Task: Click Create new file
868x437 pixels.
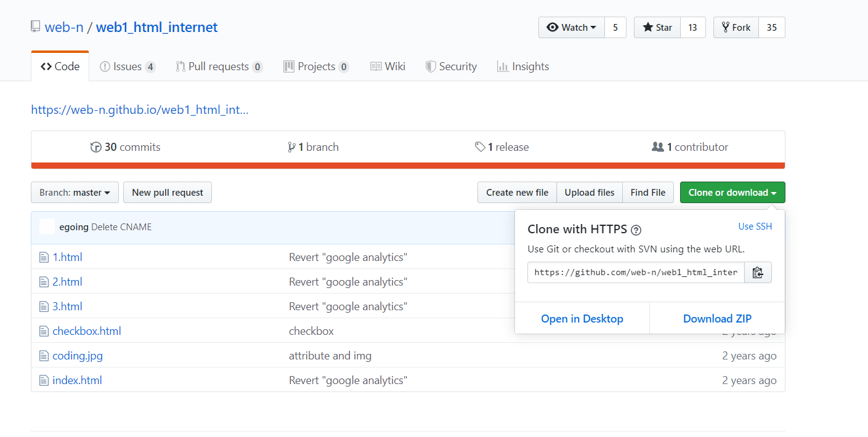Action: (517, 193)
